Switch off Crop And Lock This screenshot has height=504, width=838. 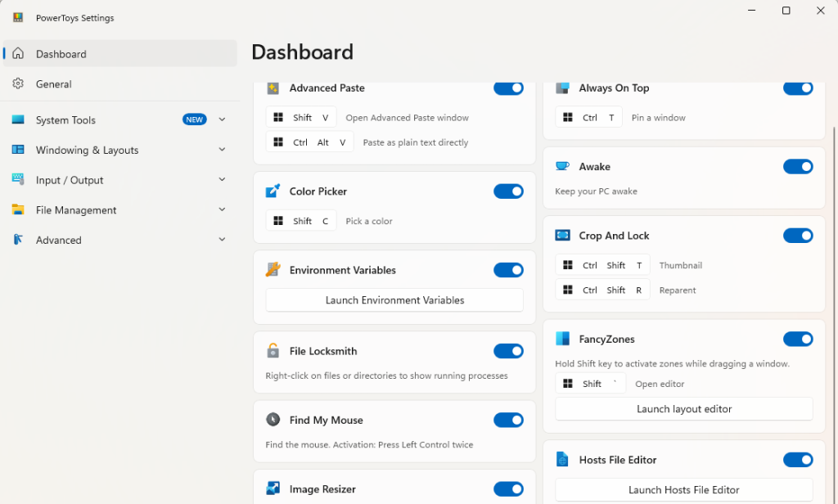pos(798,235)
